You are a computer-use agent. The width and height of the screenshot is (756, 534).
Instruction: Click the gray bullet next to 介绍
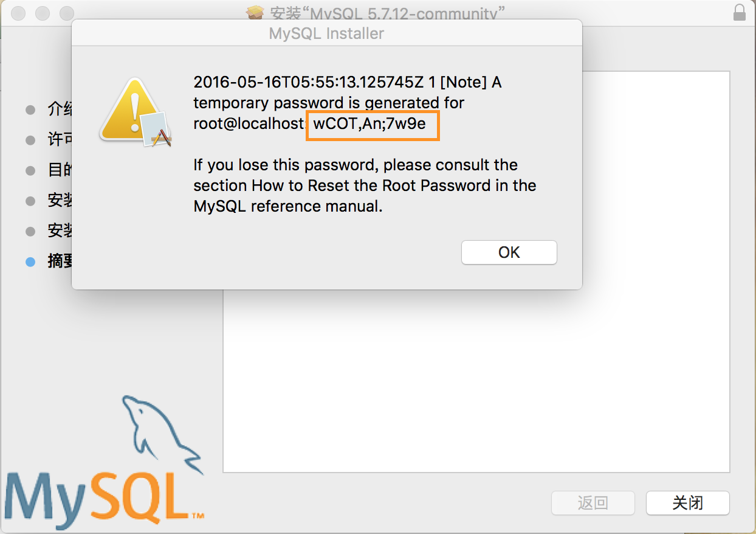30,110
